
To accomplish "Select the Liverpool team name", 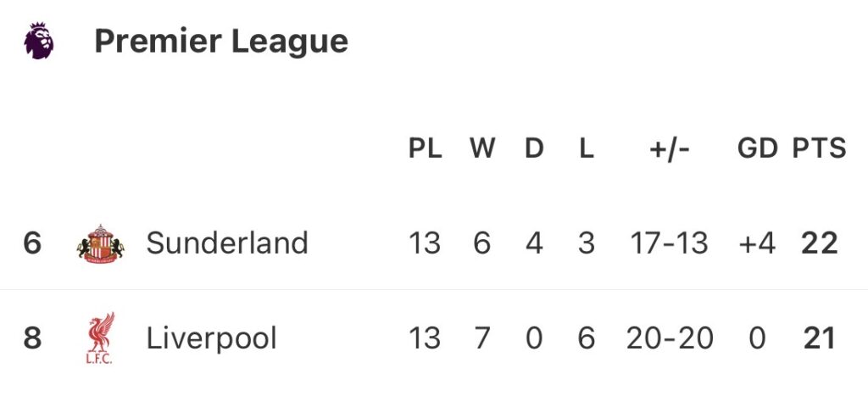I will coord(212,338).
